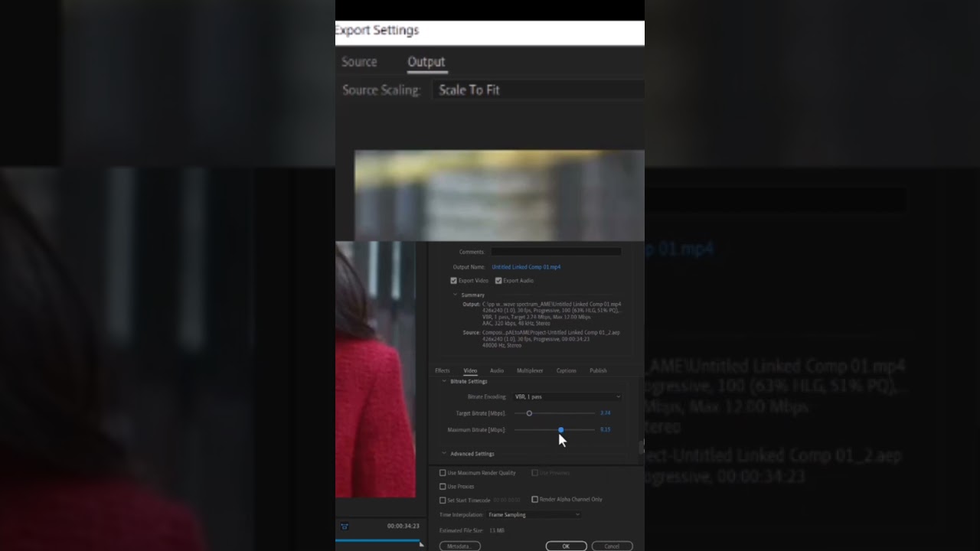Select the enlarged Output tab
This screenshot has width=980, height=551.
426,62
